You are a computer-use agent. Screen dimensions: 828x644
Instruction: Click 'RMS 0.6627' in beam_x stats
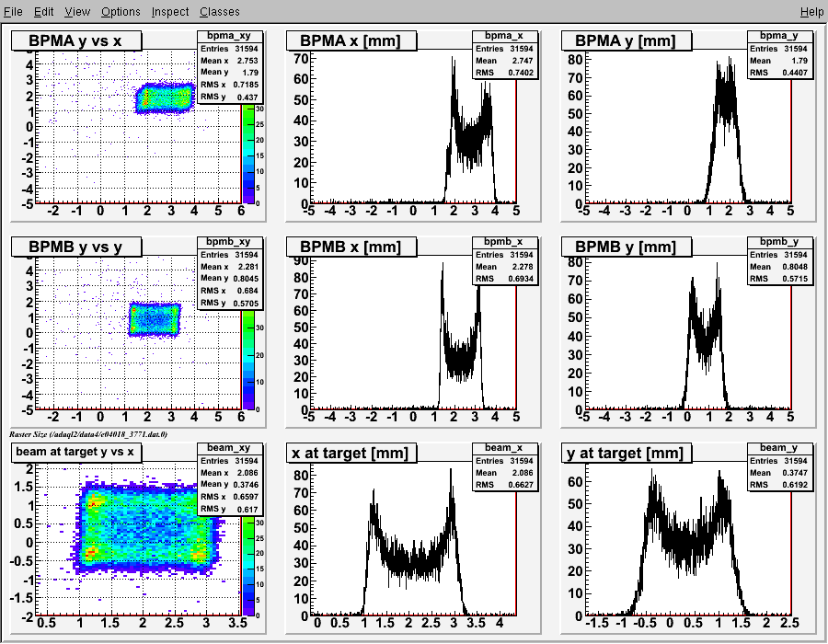tap(504, 485)
